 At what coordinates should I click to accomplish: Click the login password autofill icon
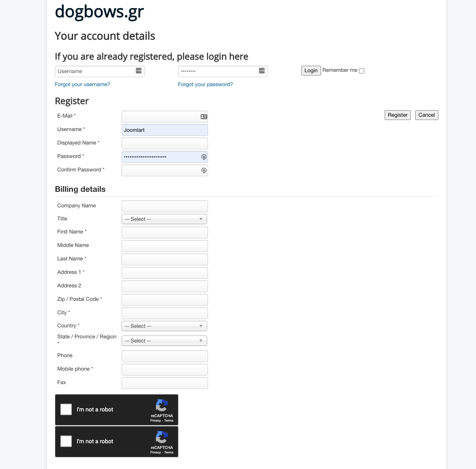[x=262, y=71]
